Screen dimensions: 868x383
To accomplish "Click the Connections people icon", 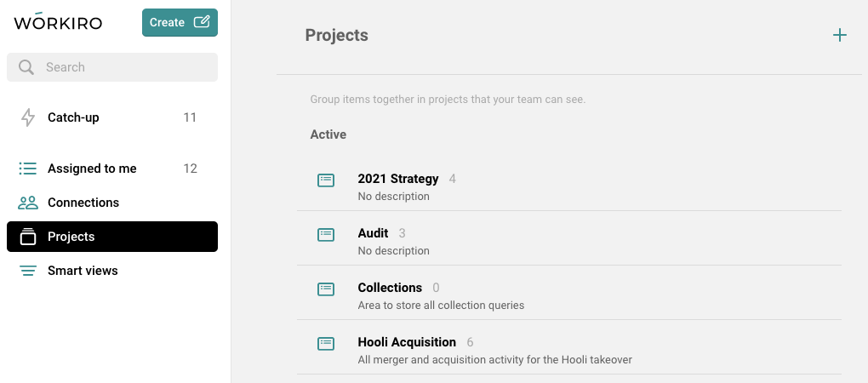I will [x=28, y=203].
